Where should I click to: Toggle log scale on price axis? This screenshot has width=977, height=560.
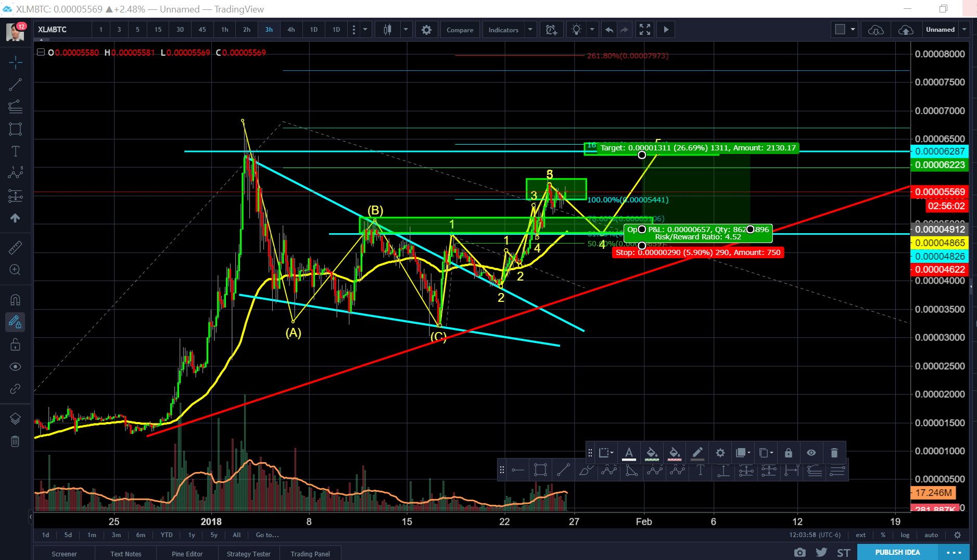905,534
